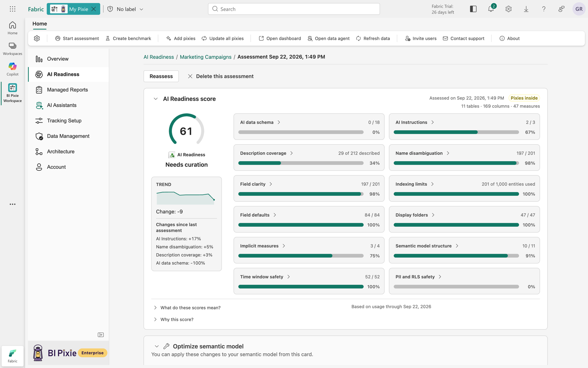Collapse the navigation pane icon
This screenshot has width=588, height=368.
(x=101, y=335)
